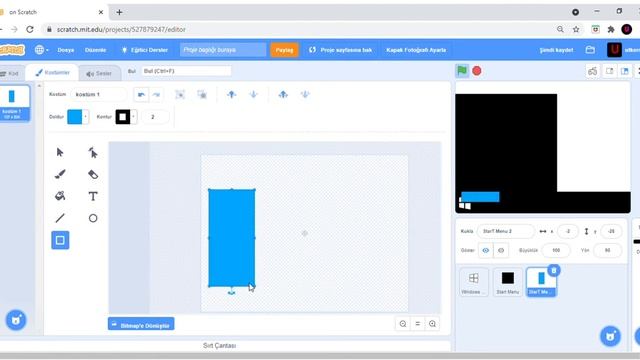Click the undo arrow in costume toolbar
This screenshot has width=640, height=360.
pyautogui.click(x=141, y=95)
